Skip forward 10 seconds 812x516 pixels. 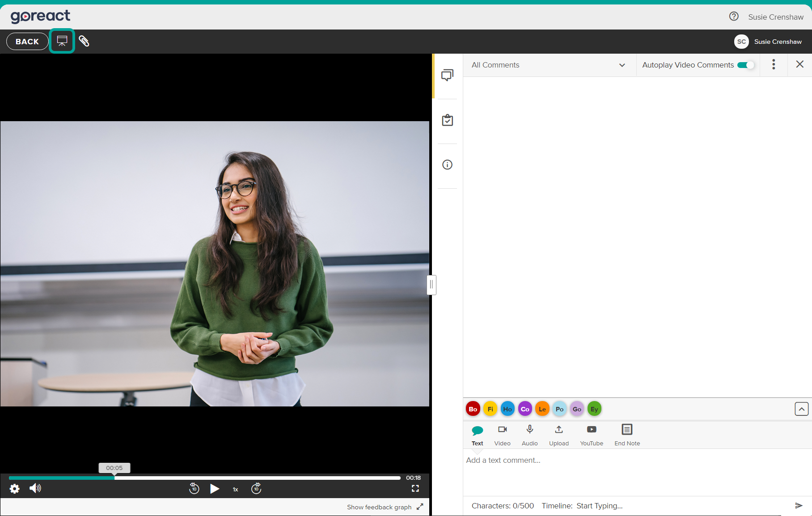(256, 488)
